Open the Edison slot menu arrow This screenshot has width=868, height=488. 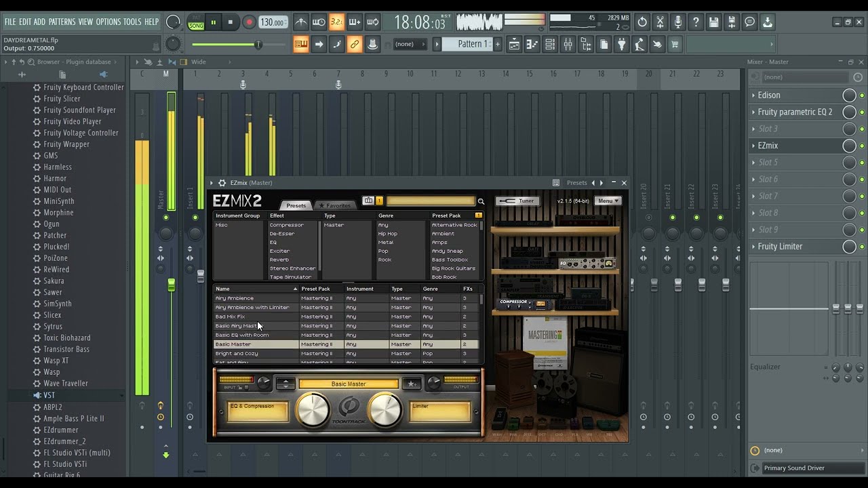pyautogui.click(x=753, y=96)
